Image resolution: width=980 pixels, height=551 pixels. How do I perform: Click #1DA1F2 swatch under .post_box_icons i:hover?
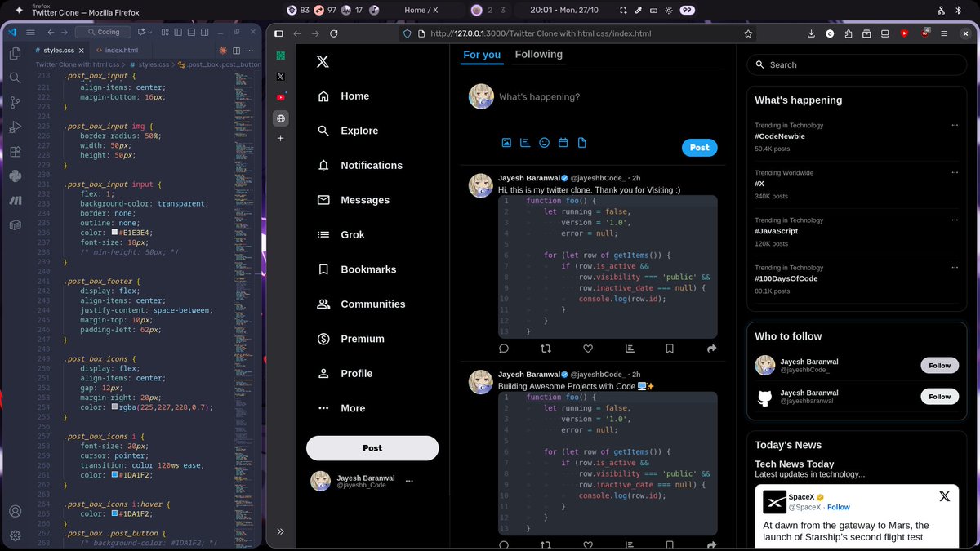[x=114, y=514]
